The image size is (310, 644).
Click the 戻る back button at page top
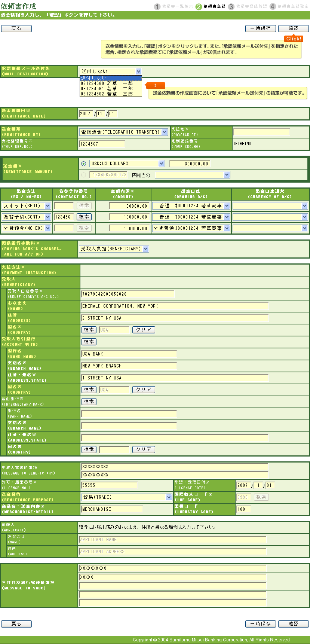click(16, 28)
